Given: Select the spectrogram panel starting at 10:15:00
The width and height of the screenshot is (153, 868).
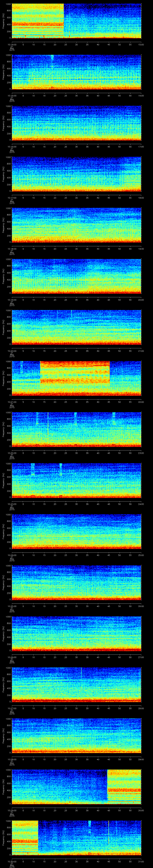Looking at the screenshot, I should [x=76, y=72].
